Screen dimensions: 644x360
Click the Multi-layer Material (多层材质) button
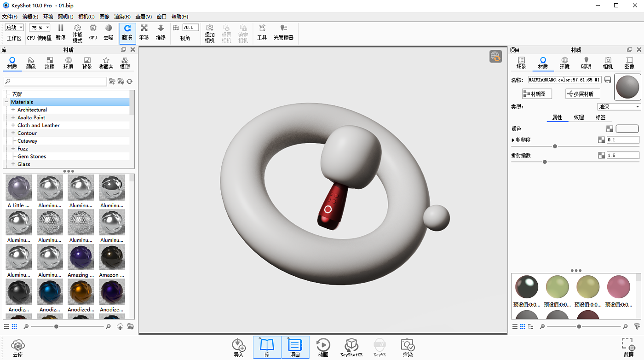tap(582, 94)
